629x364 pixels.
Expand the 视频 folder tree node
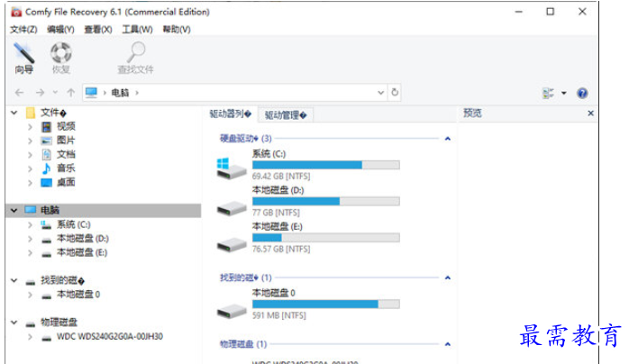coord(30,127)
